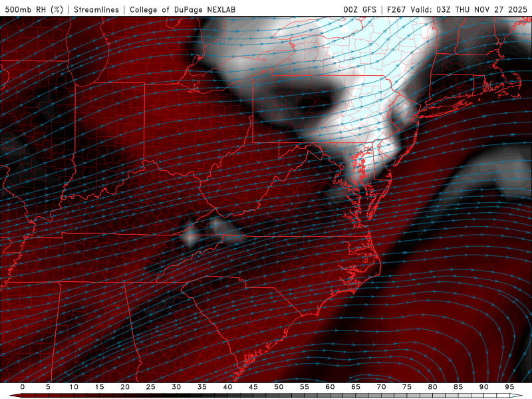
Task: Select the '20' color scale label
Action: pos(125,387)
